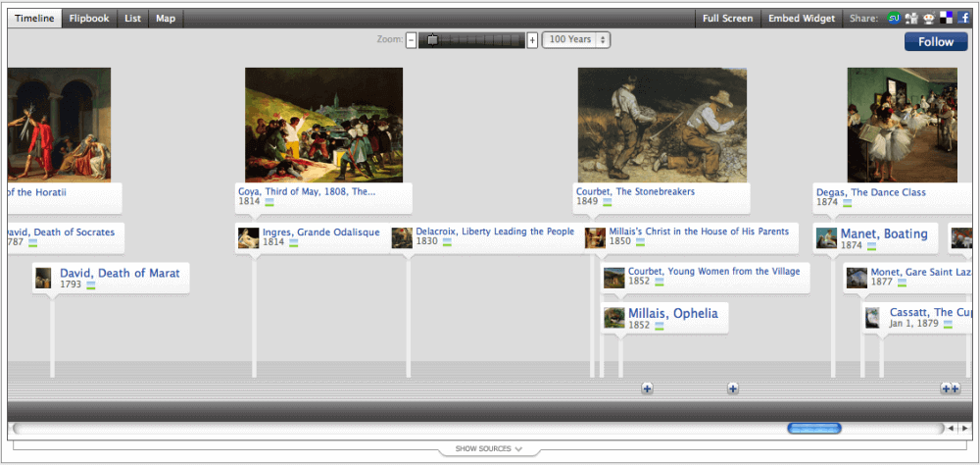Click the Cassatt small thumbnail

click(x=872, y=318)
